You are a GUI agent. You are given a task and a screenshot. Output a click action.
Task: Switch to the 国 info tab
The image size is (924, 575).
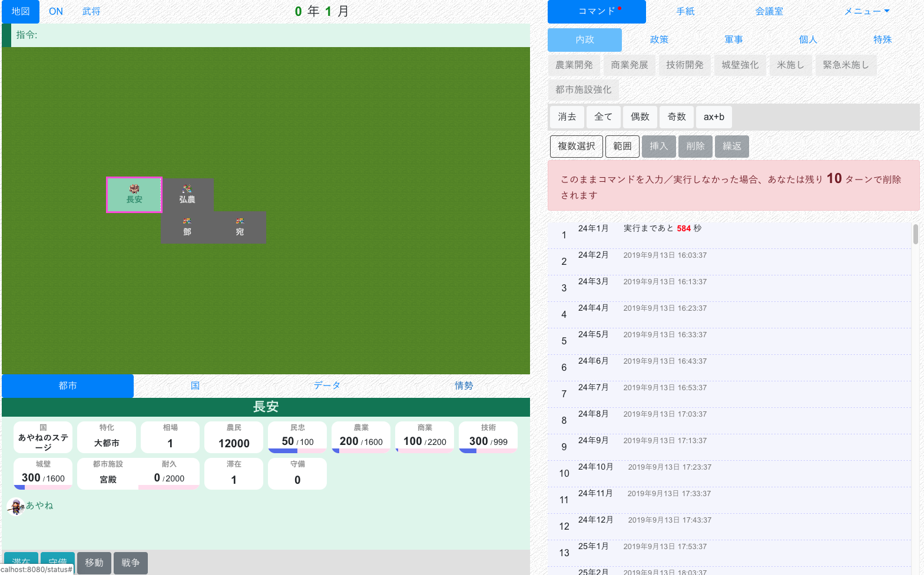click(x=195, y=385)
